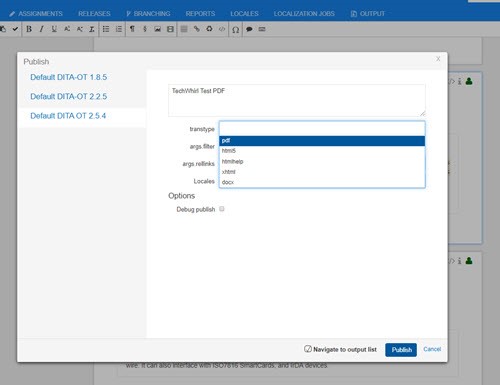Viewport: 500px width, 385px height.
Task: Click the lower green user icon behind the dialog
Action: tap(469, 261)
